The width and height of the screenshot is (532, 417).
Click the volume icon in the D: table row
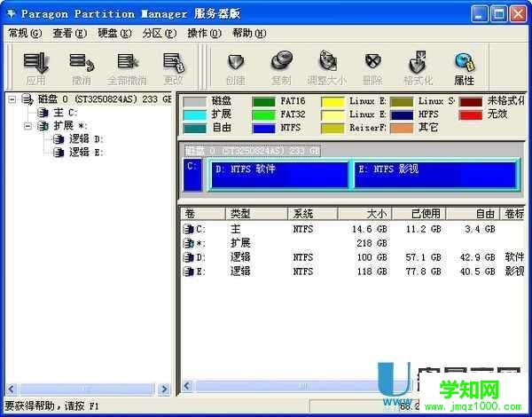coord(188,257)
